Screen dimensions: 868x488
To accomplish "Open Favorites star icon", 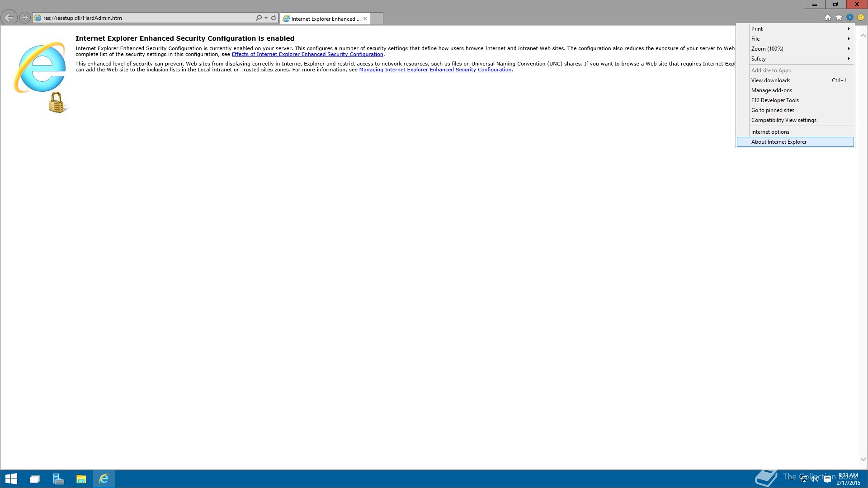I will pos(839,18).
